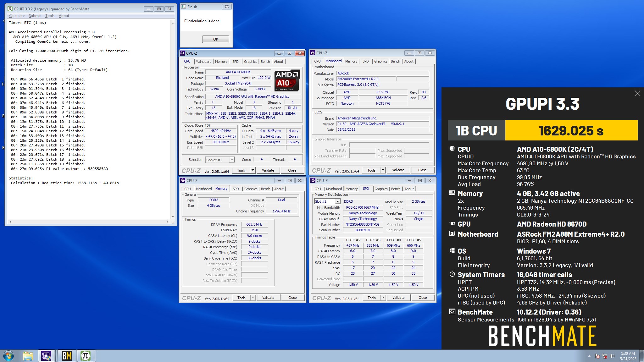Expand Tools arrow in CPU-Z SPD window
644x362 pixels.
coord(383,298)
